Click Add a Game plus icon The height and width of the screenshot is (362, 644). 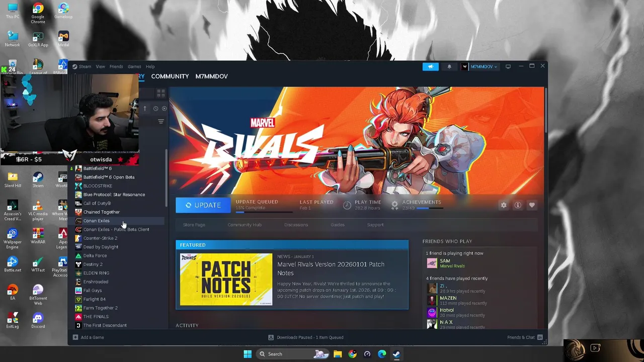75,337
